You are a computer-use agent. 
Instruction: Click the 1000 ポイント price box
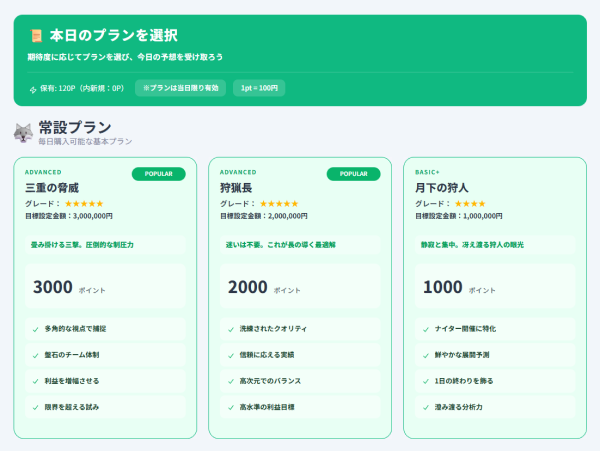pos(495,286)
